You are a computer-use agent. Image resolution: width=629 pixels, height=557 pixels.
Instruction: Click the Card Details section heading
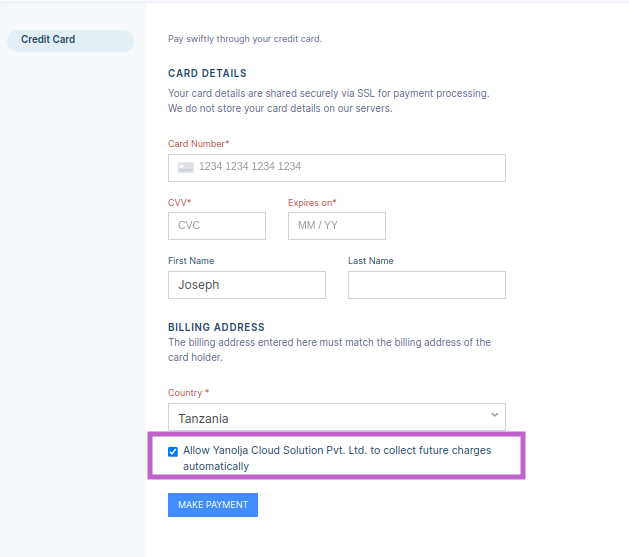coord(207,73)
